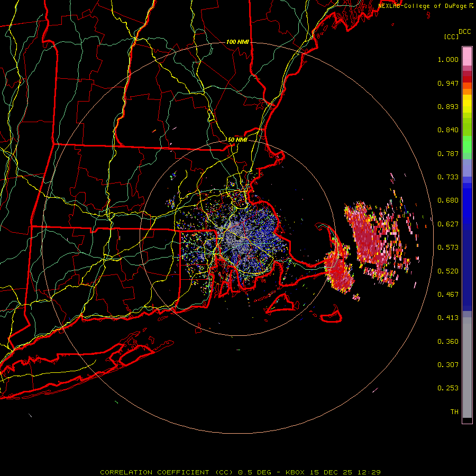
Task: Click the 0.307 color scale value
Action: pos(448,365)
